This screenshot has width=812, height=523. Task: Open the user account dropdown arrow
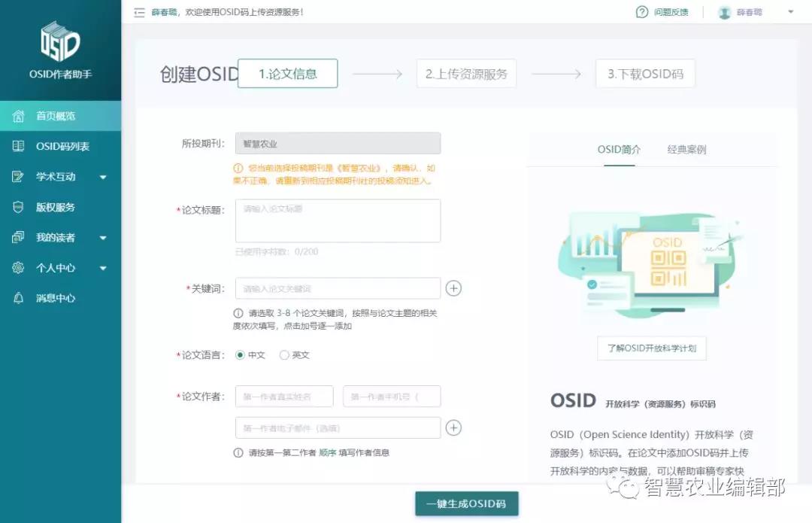click(790, 12)
